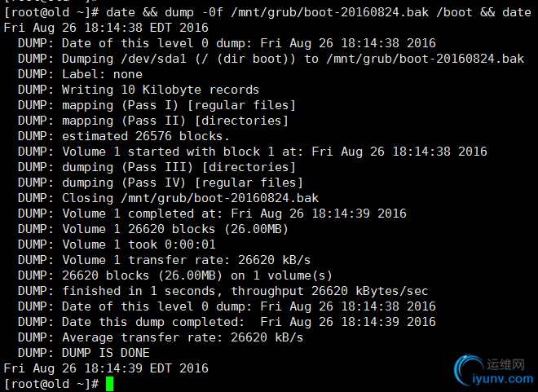Click the green cursor at the last prompt
The image size is (538, 392).
109,384
